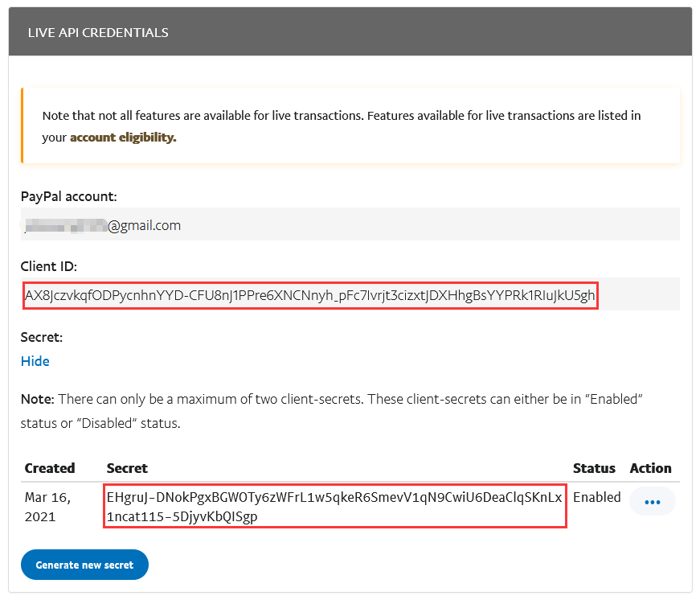
Task: Click the Client ID label
Action: tap(49, 266)
